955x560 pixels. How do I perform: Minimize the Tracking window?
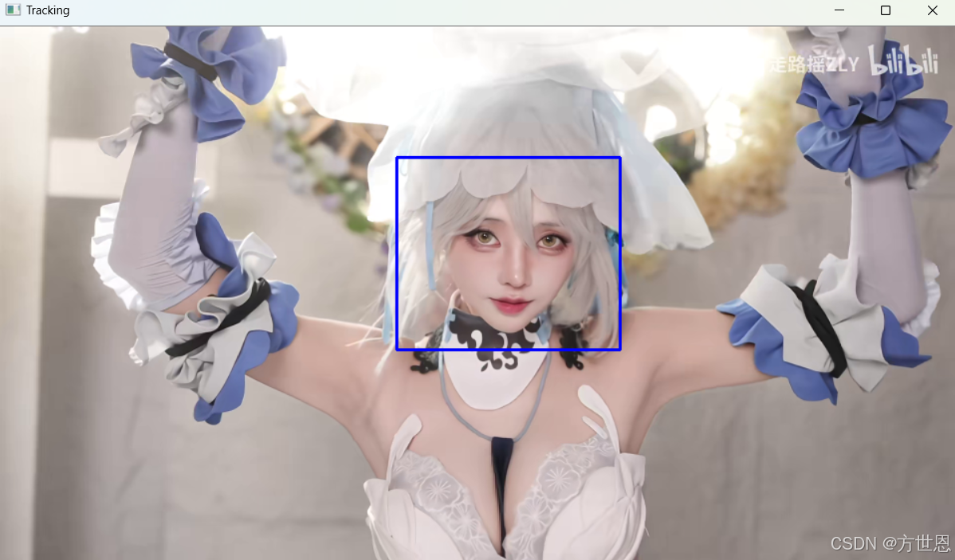click(x=839, y=10)
